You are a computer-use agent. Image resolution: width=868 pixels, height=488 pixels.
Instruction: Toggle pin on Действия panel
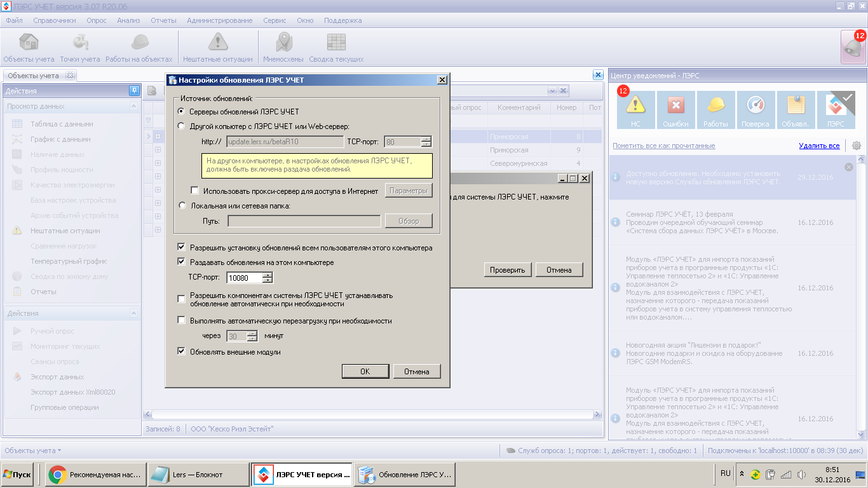[134, 91]
